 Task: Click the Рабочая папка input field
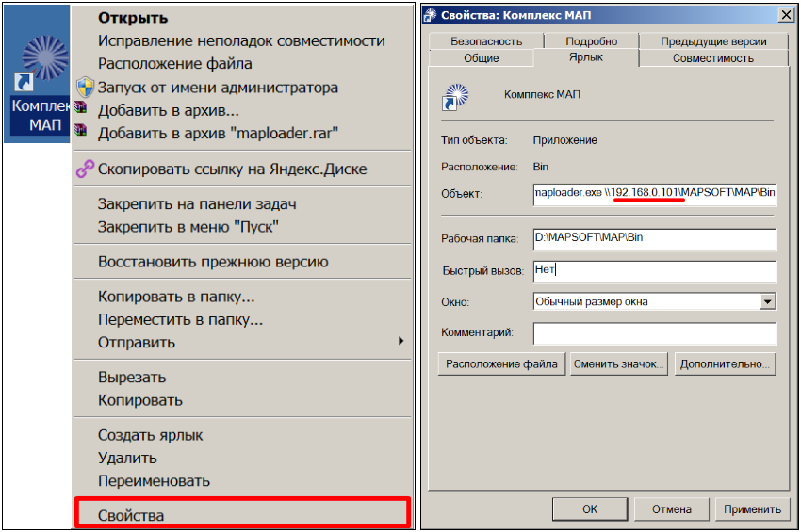pyautogui.click(x=654, y=238)
